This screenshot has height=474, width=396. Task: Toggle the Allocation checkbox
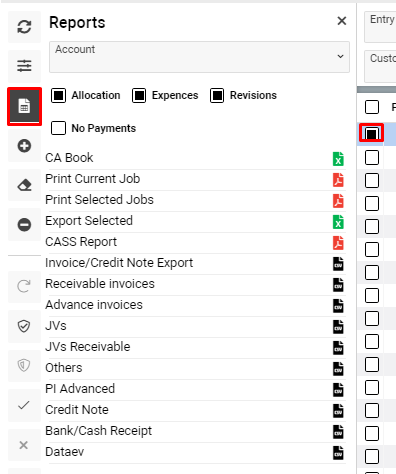(58, 96)
